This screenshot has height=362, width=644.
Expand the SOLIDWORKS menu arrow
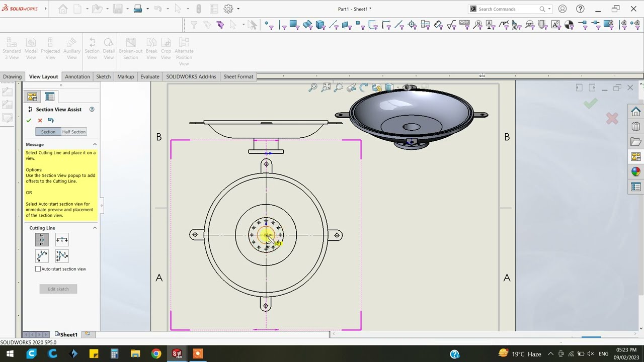coord(46,9)
